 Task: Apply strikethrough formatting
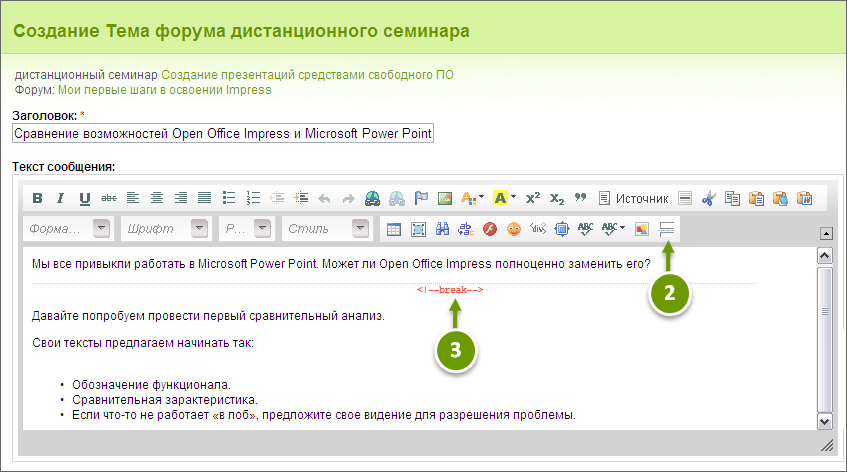(109, 198)
